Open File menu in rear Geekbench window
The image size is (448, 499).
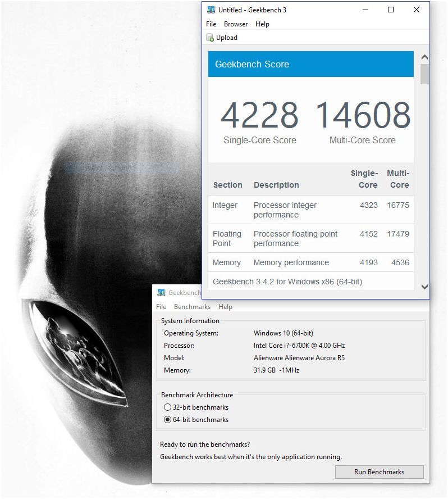[161, 307]
